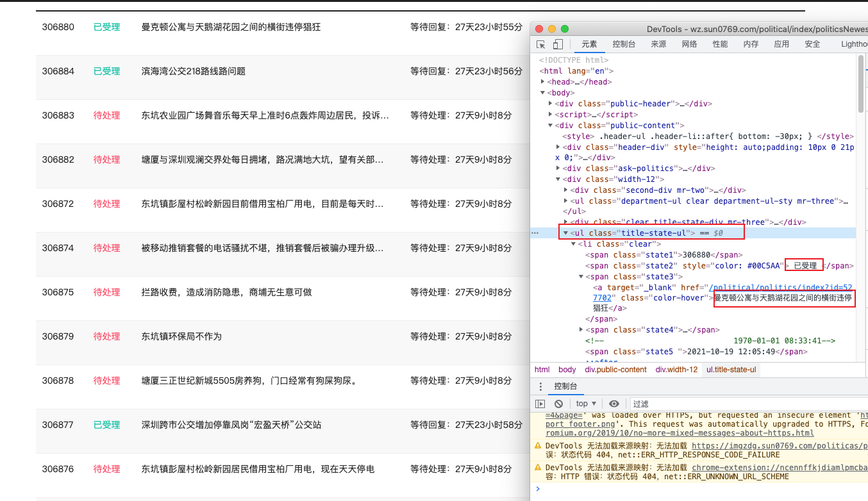
Task: Open the 应用 tab
Action: [x=781, y=44]
